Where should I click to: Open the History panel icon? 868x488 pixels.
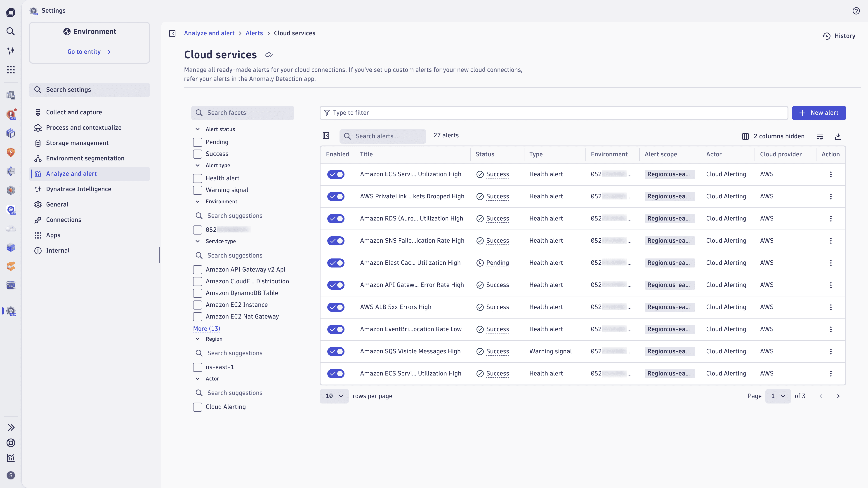pyautogui.click(x=827, y=36)
